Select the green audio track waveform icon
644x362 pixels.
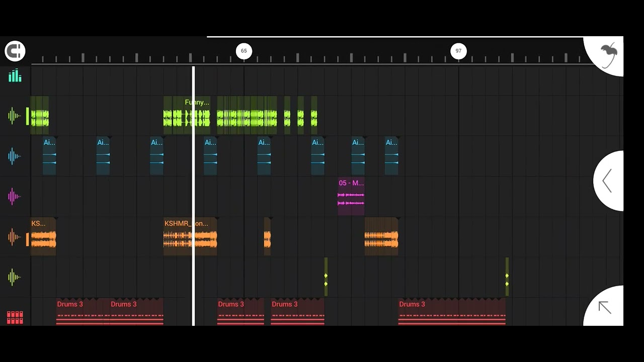tap(14, 116)
